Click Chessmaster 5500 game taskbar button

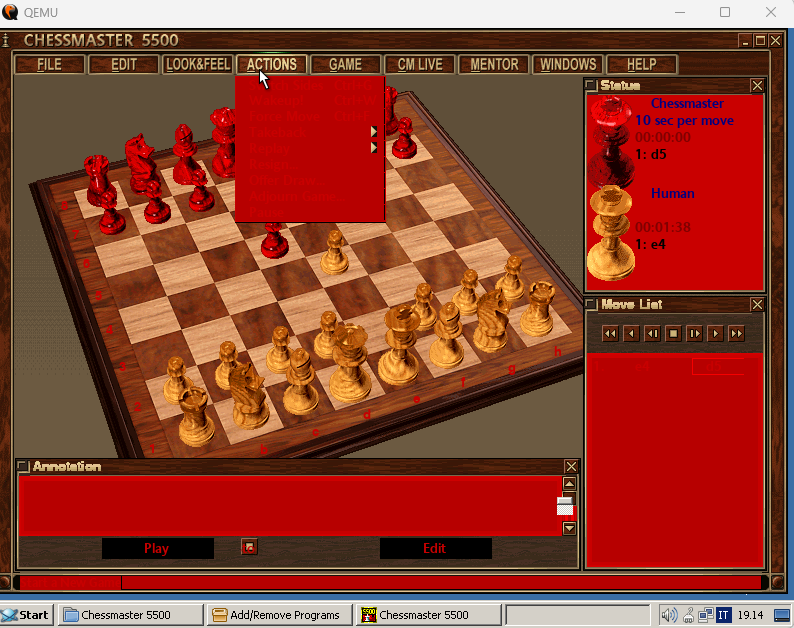(x=428, y=615)
